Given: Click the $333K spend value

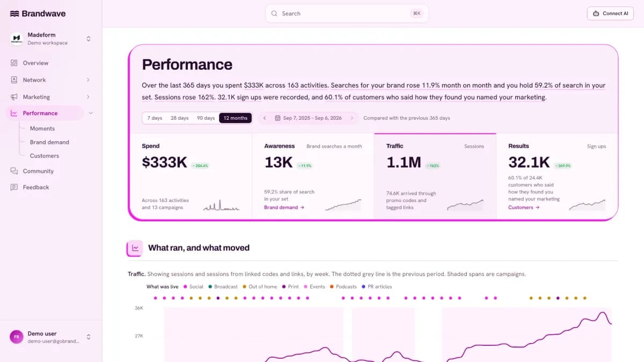Looking at the screenshot, I should 164,163.
